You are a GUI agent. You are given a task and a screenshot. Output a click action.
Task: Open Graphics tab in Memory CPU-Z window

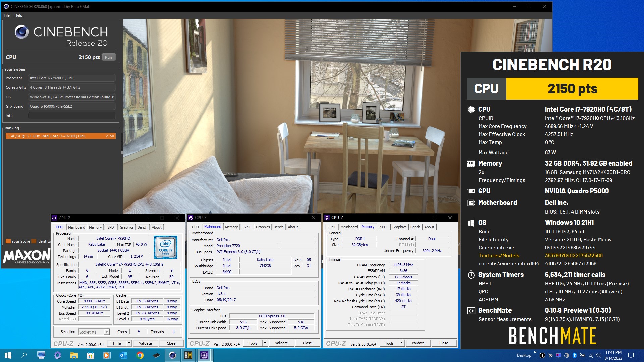(399, 227)
